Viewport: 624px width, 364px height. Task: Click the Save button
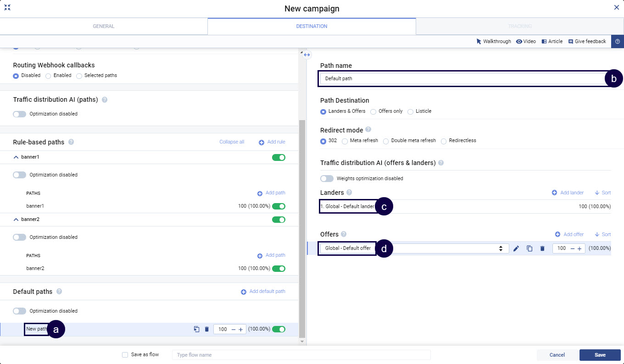pyautogui.click(x=600, y=355)
